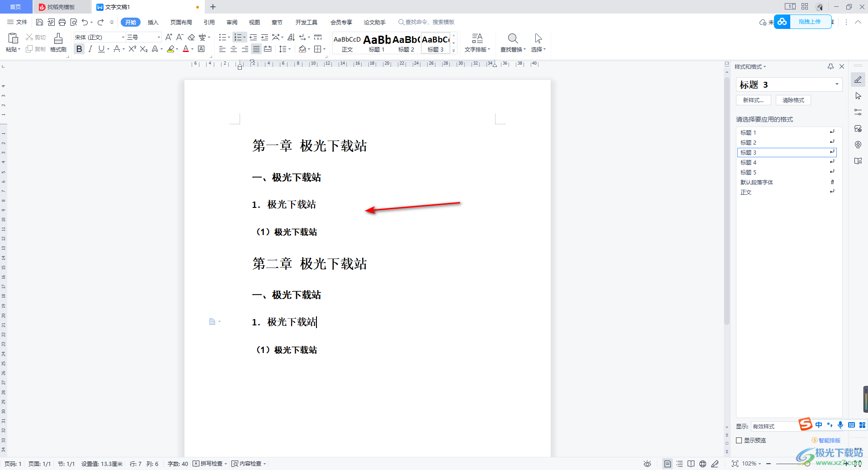Open the 有效样式 display dropdown
This screenshot has width=868, height=470.
point(774,426)
